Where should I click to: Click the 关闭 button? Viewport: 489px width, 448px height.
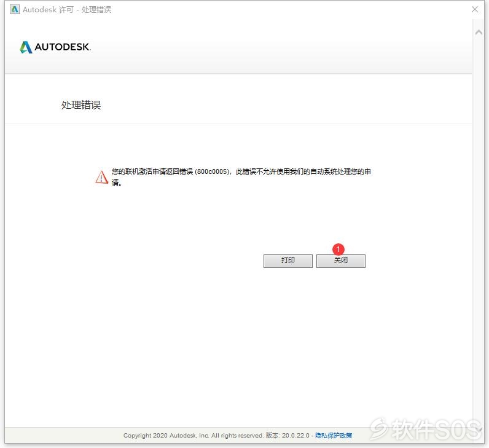pyautogui.click(x=340, y=261)
